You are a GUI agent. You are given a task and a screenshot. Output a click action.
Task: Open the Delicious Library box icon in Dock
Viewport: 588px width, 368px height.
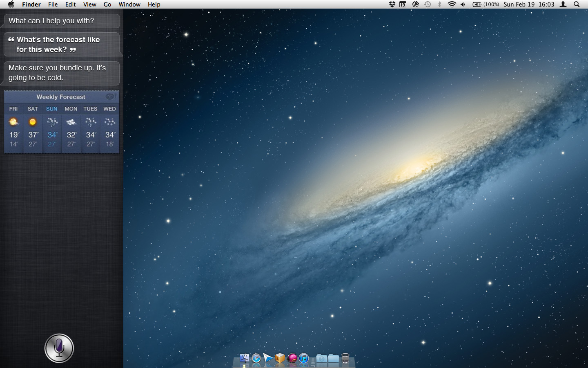click(280, 358)
